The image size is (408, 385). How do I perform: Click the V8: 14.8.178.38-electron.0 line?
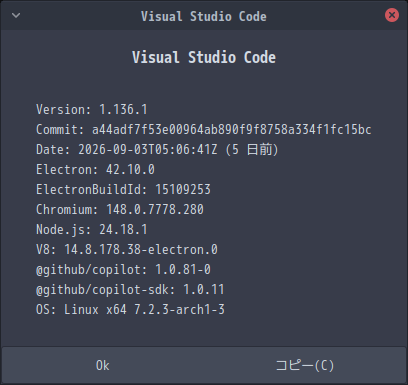coord(127,250)
